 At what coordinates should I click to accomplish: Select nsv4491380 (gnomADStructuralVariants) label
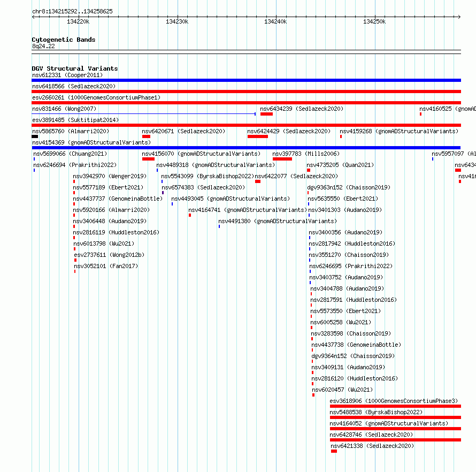278,221
